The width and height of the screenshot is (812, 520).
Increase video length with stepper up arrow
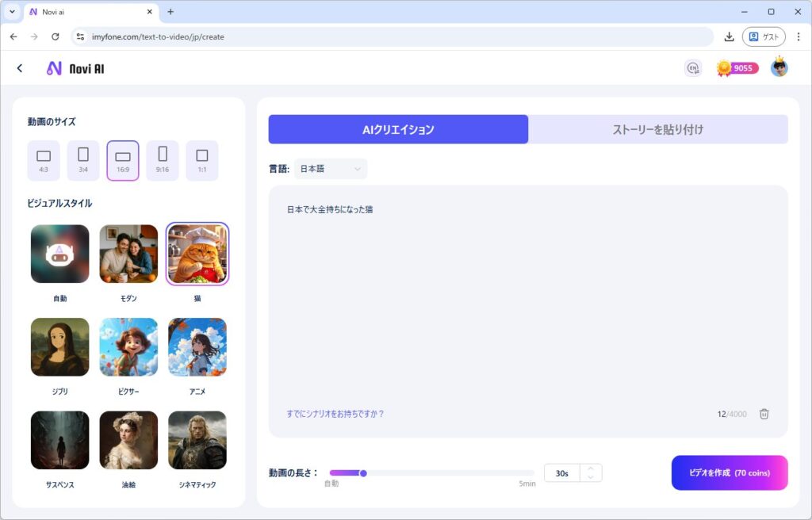(591, 468)
